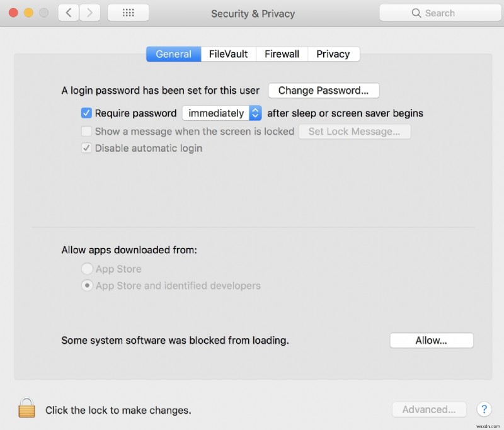Click the Back arrow in the toolbar
This screenshot has width=504, height=430.
(68, 12)
